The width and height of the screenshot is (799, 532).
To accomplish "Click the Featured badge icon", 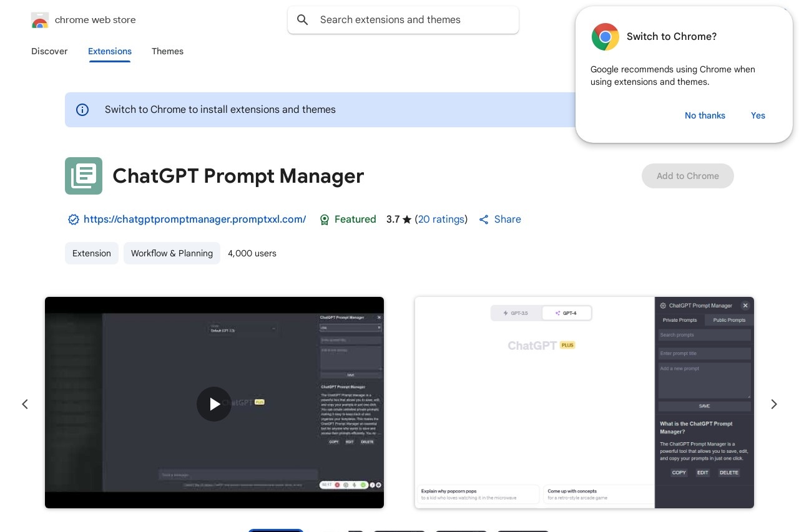I will click(325, 220).
